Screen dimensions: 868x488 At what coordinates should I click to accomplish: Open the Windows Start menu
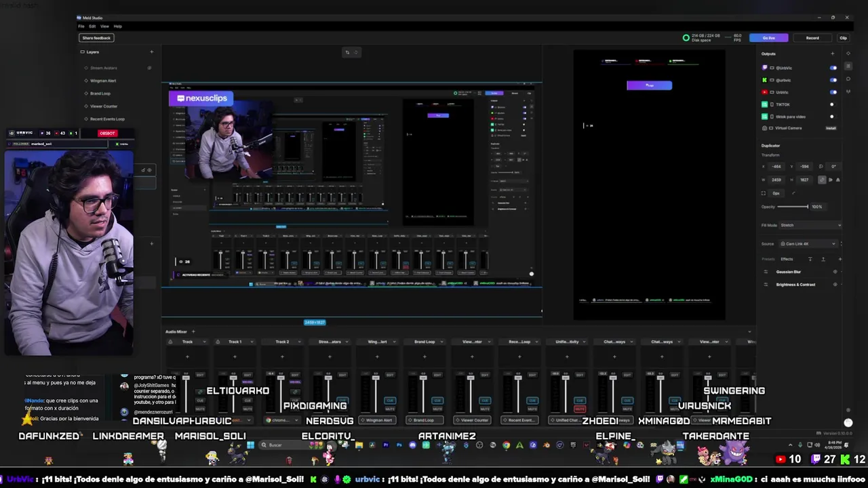point(250,445)
